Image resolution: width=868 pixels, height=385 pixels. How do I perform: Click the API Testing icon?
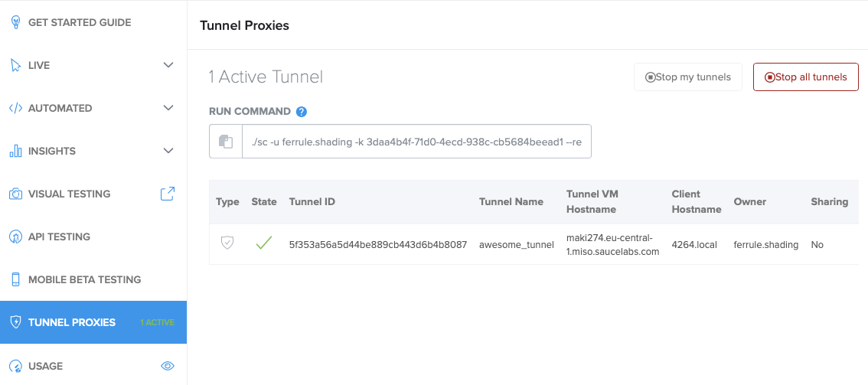15,237
